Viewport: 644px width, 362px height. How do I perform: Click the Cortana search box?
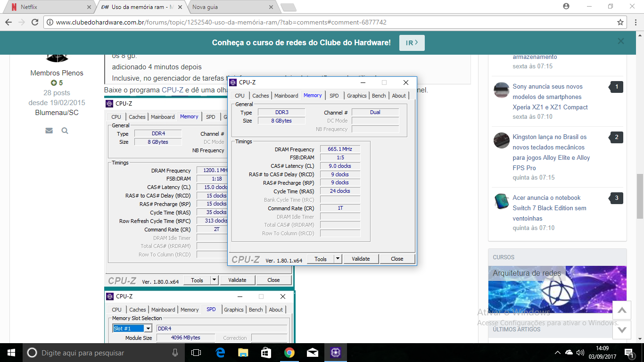click(104, 353)
